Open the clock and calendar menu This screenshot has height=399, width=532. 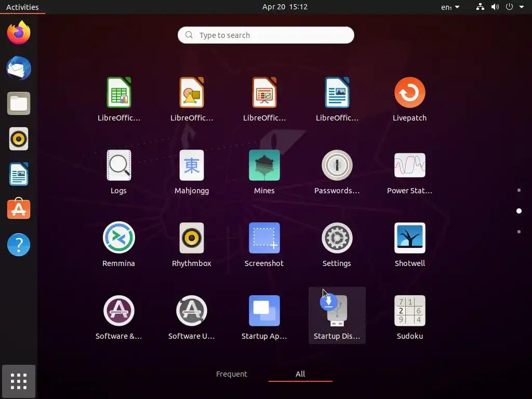click(285, 7)
